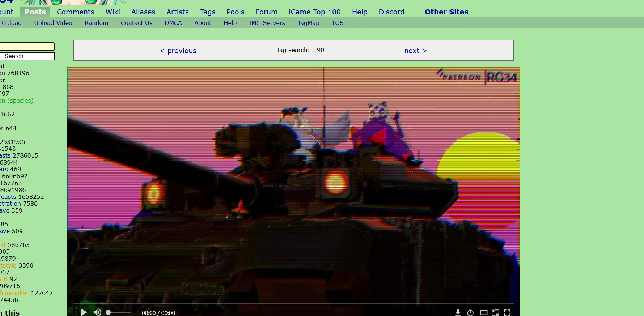Go to the Comments section

pos(75,12)
